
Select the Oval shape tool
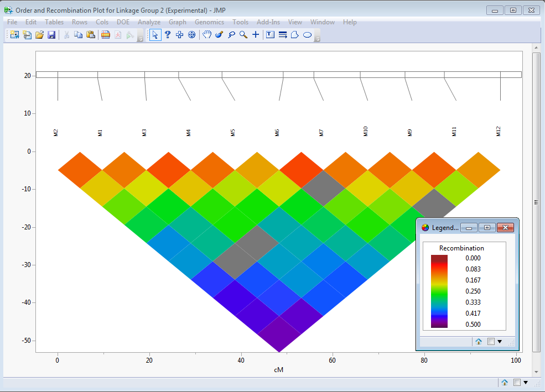[x=307, y=35]
